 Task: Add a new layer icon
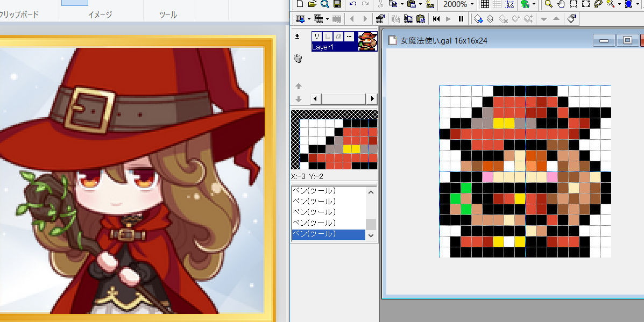478,19
